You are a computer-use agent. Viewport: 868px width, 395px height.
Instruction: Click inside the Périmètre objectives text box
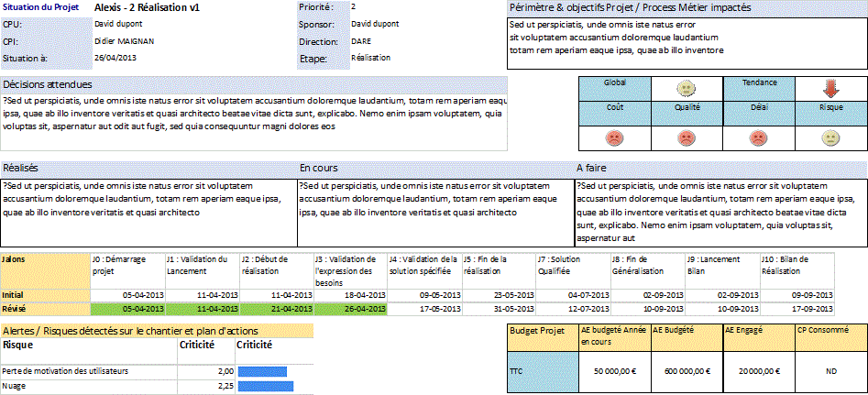pyautogui.click(x=687, y=44)
